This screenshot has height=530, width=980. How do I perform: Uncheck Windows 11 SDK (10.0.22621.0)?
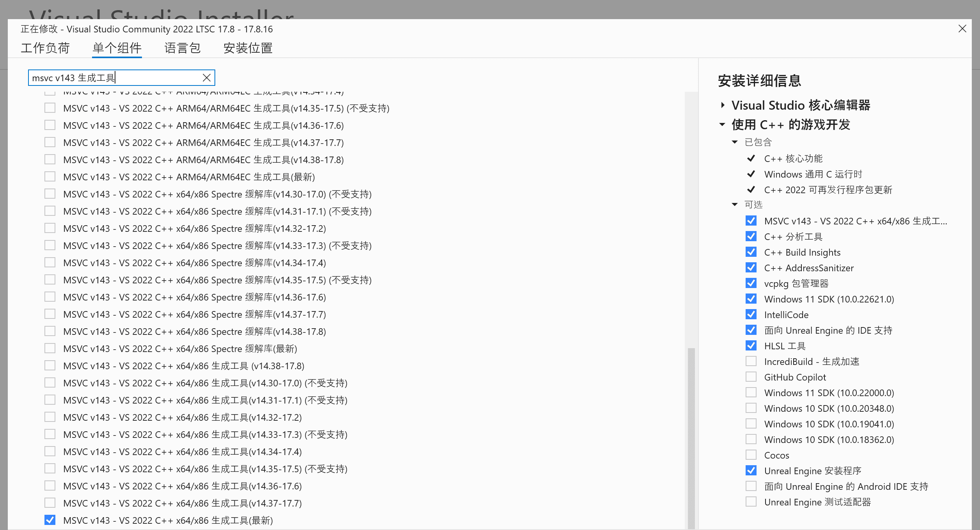(751, 299)
